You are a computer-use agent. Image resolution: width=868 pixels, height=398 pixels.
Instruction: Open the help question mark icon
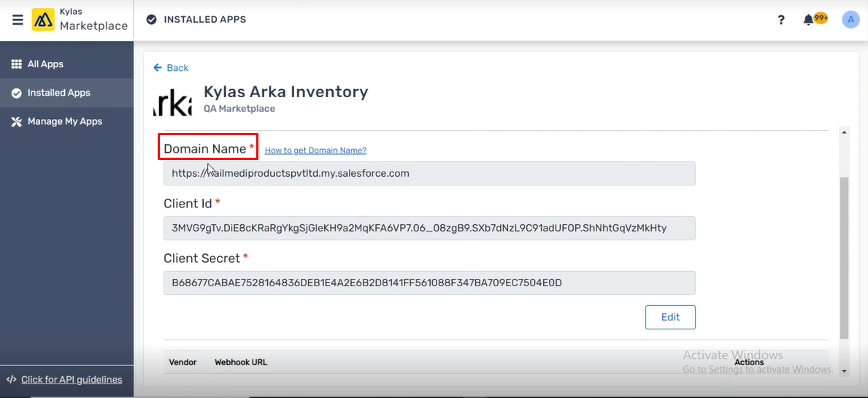tap(781, 20)
